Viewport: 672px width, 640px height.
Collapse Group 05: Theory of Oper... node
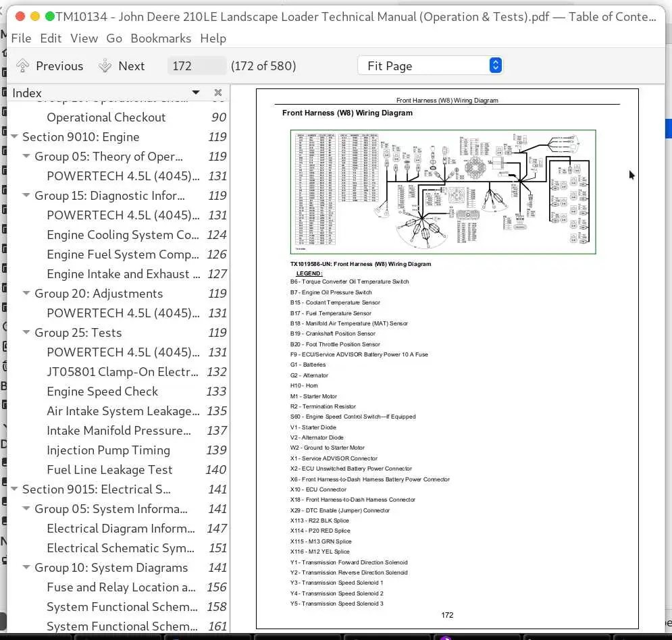[x=26, y=156]
